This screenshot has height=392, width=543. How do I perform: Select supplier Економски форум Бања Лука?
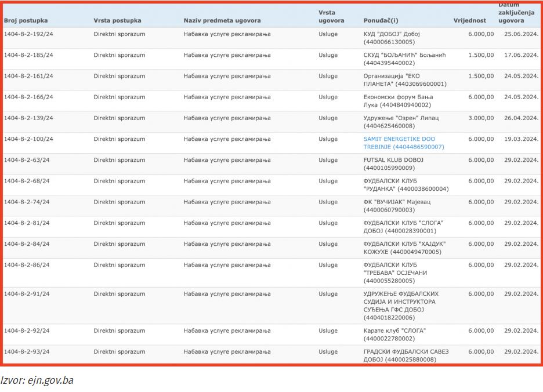pos(398,101)
